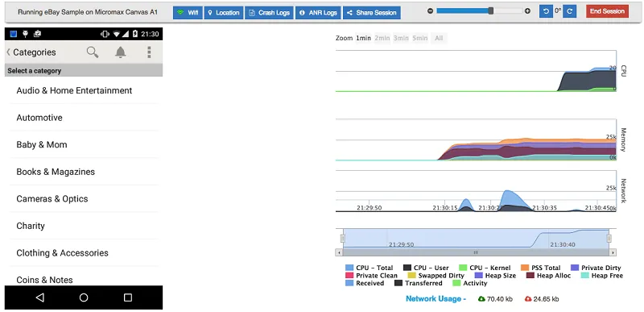Click the minus zoom-out icon beside slider
This screenshot has width=644, height=312.
click(x=430, y=11)
